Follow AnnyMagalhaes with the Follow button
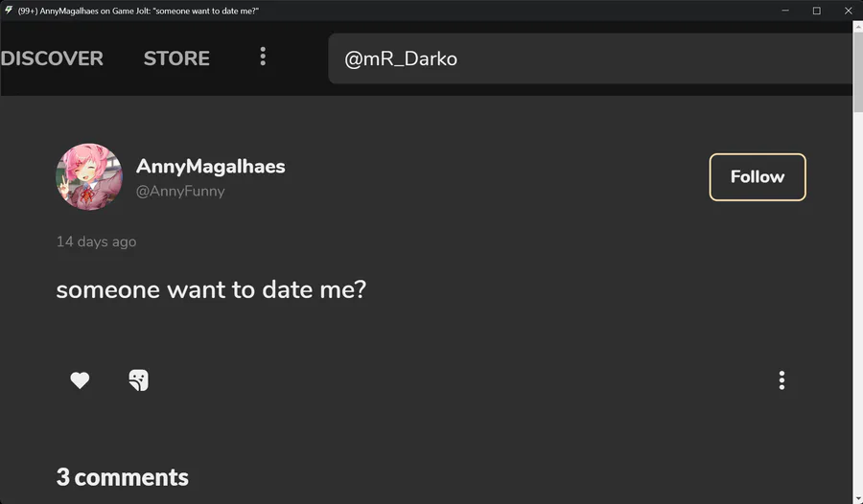The image size is (863, 504). click(757, 177)
